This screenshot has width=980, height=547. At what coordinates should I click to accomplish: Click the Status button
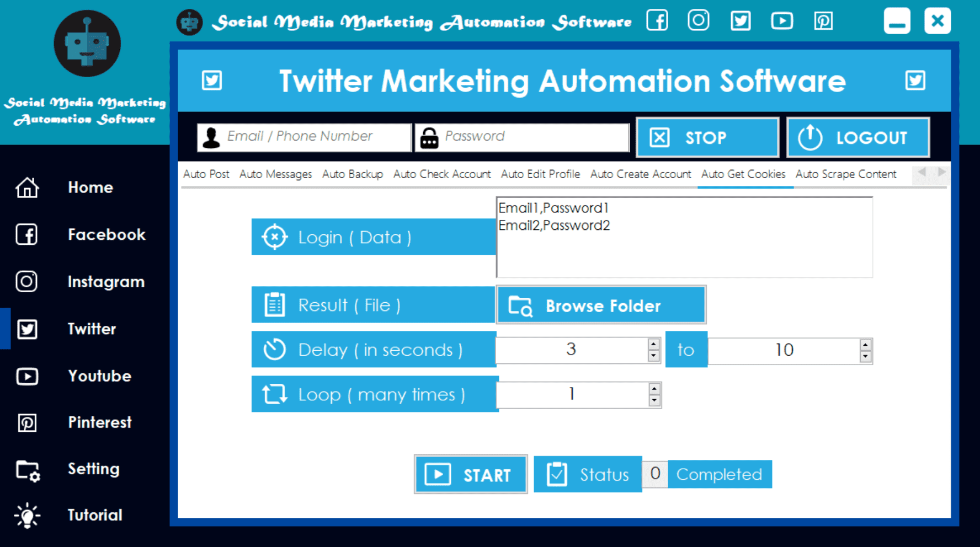[x=588, y=474]
